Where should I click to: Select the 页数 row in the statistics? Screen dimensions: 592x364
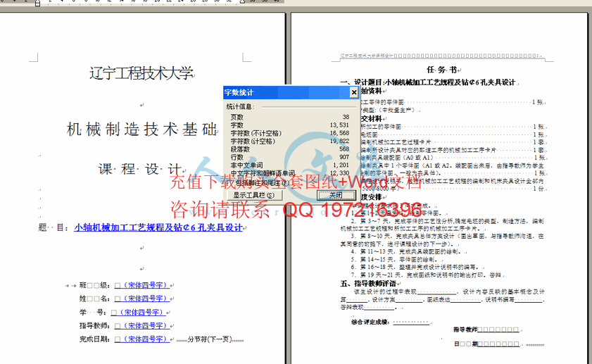click(x=290, y=117)
